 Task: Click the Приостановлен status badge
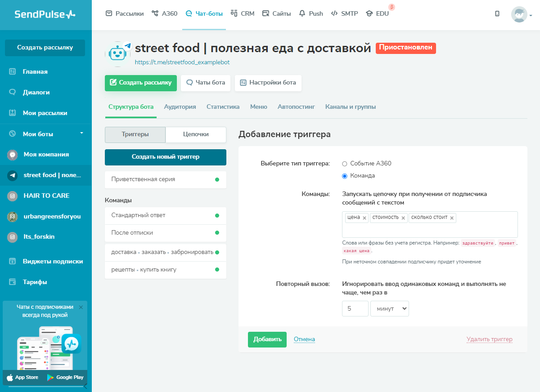pos(406,48)
